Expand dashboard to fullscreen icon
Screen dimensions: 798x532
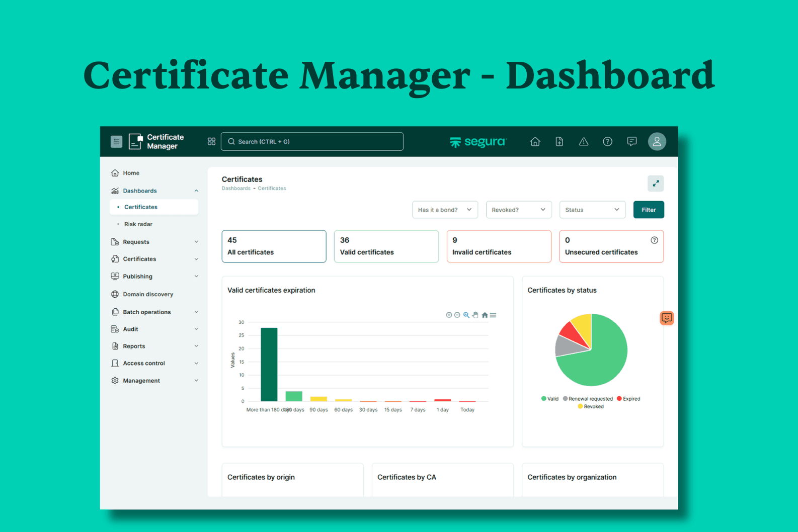(656, 184)
